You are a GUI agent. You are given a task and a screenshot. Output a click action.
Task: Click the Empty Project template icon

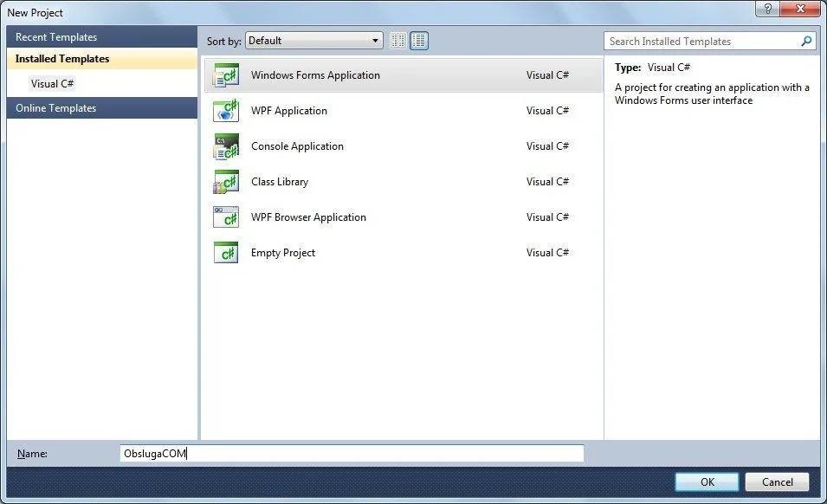point(226,253)
